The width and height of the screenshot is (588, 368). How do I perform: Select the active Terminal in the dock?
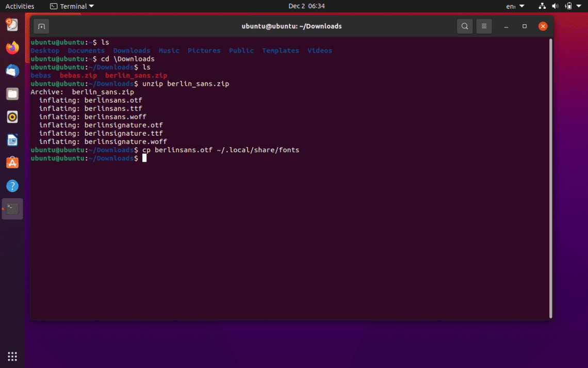pyautogui.click(x=12, y=209)
